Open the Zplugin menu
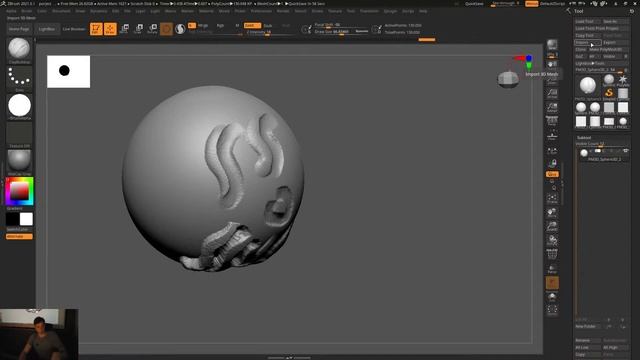 click(x=390, y=11)
